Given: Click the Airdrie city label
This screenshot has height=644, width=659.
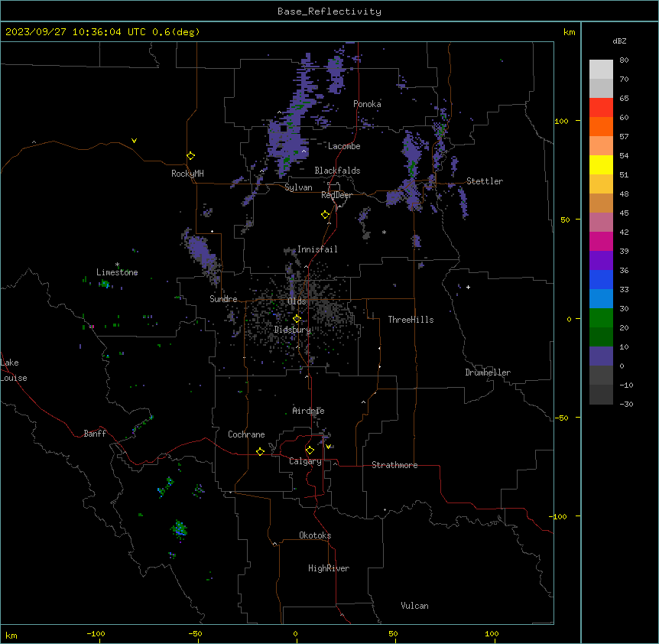Looking at the screenshot, I should [x=308, y=411].
